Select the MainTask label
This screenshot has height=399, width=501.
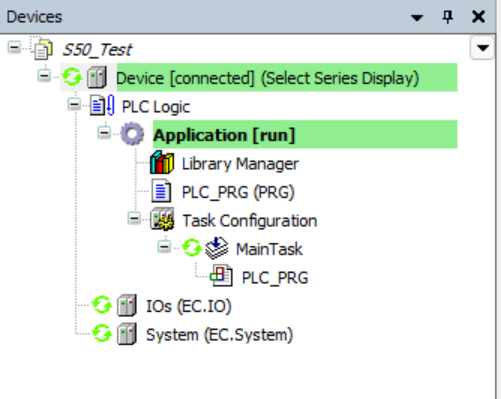click(x=269, y=249)
